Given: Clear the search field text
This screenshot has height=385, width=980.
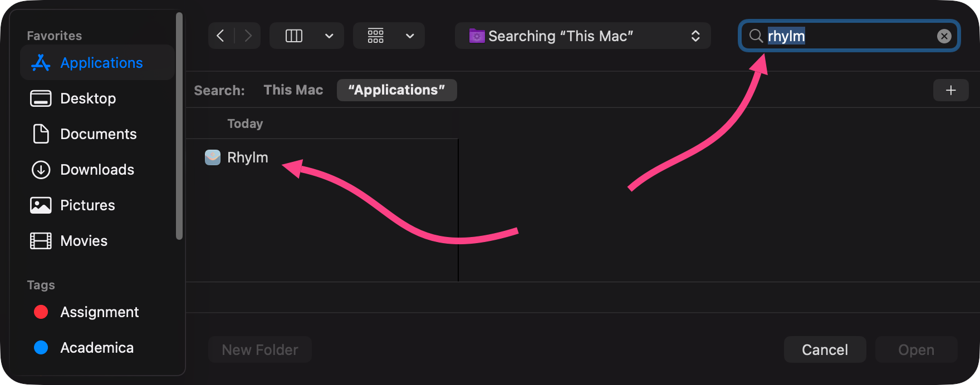Looking at the screenshot, I should [x=944, y=36].
